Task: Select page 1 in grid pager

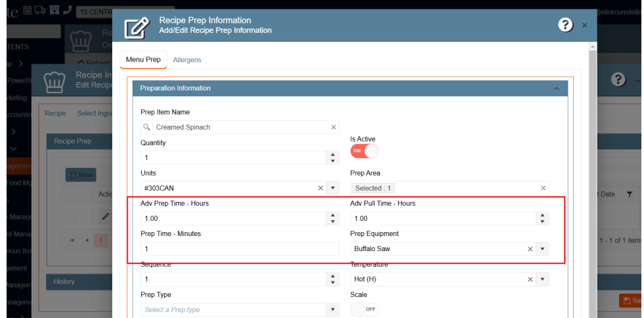Action: (100, 241)
